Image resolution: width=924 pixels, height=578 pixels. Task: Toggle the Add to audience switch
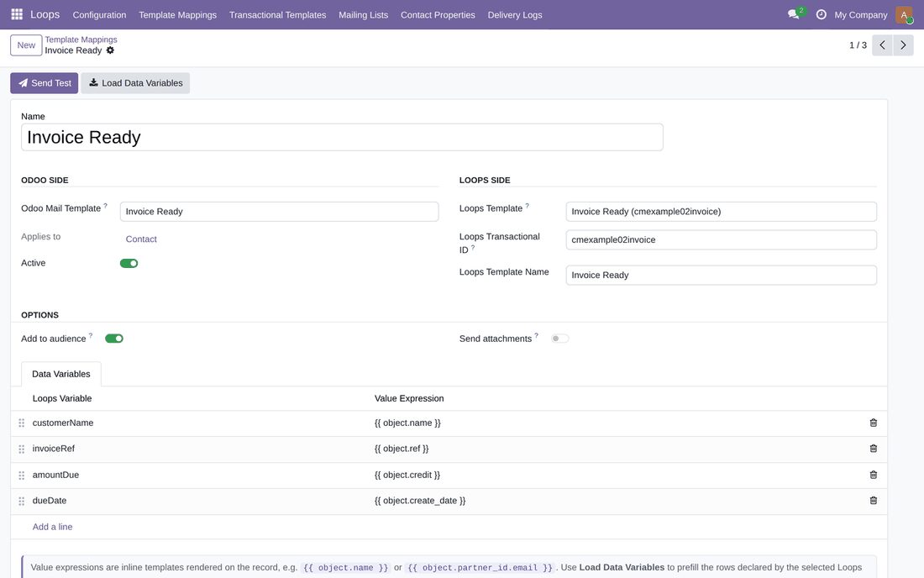(114, 339)
